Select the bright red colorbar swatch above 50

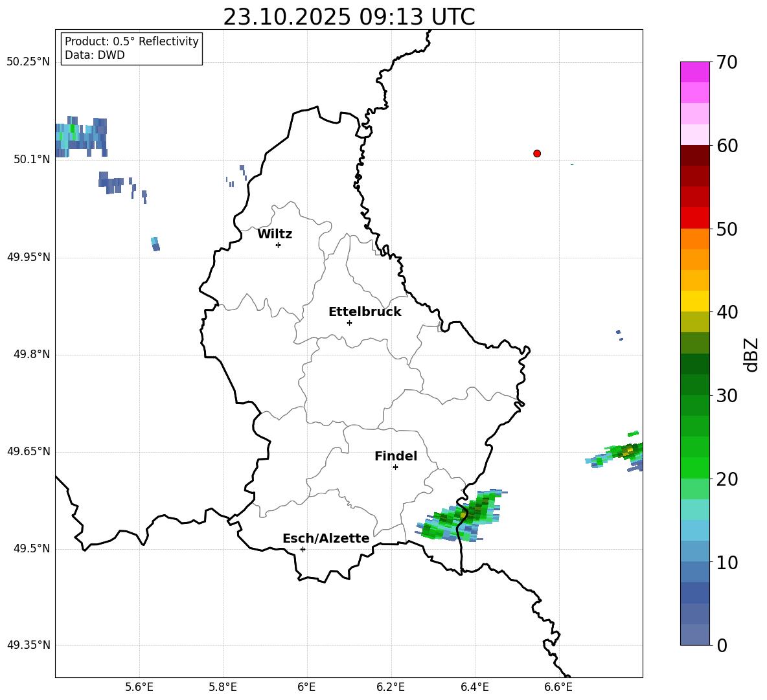pos(695,218)
